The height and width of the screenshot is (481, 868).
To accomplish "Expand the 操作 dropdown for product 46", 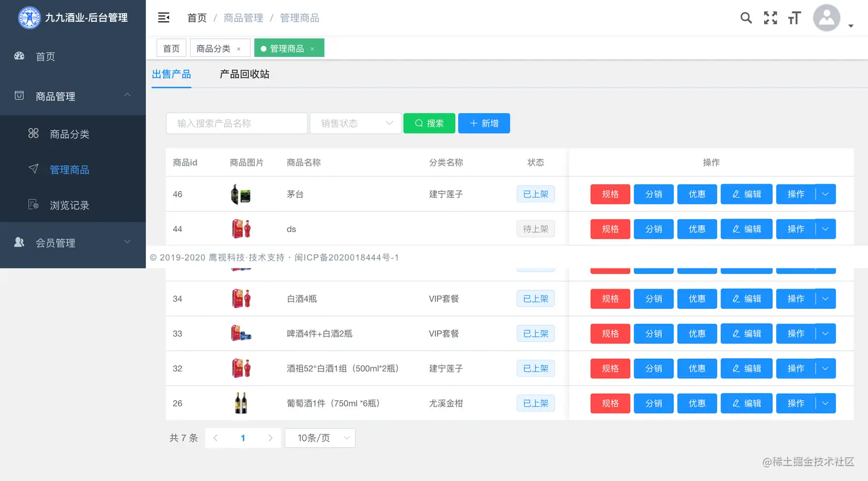I will [826, 194].
